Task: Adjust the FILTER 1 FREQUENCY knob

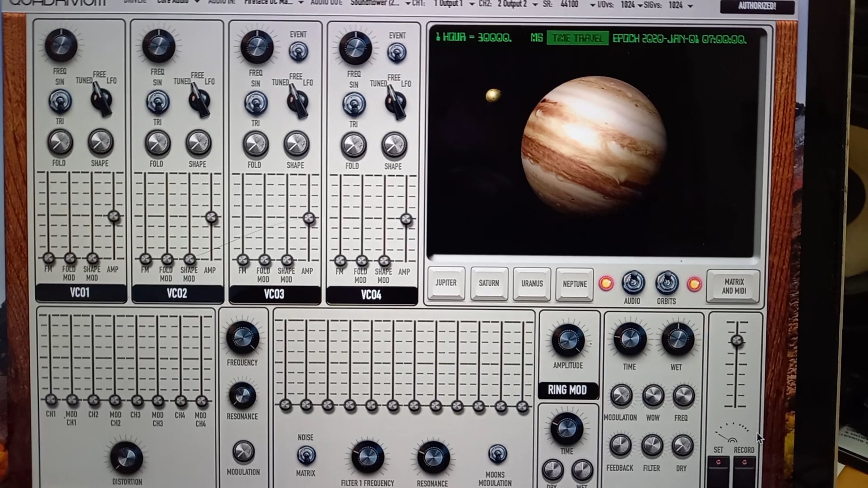Action: pos(367,457)
